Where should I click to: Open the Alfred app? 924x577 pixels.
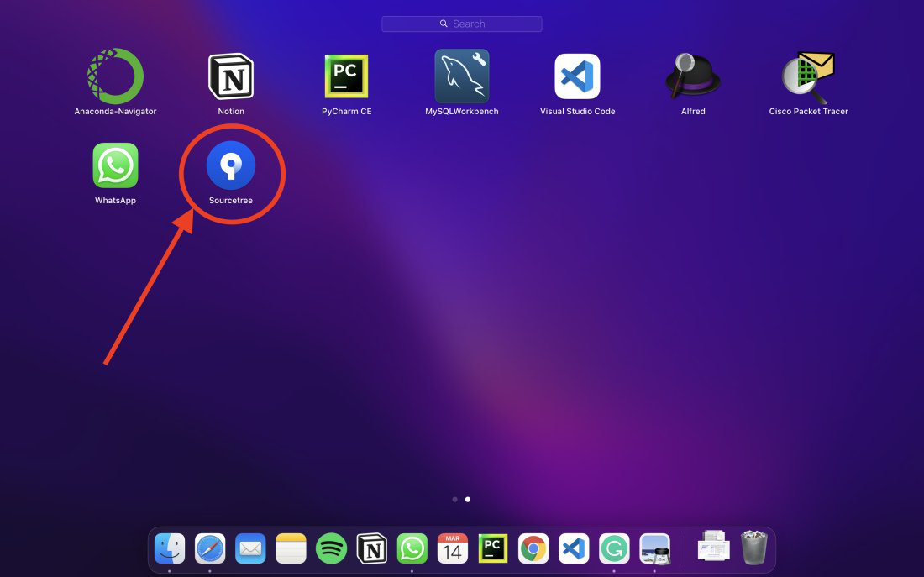pyautogui.click(x=693, y=76)
